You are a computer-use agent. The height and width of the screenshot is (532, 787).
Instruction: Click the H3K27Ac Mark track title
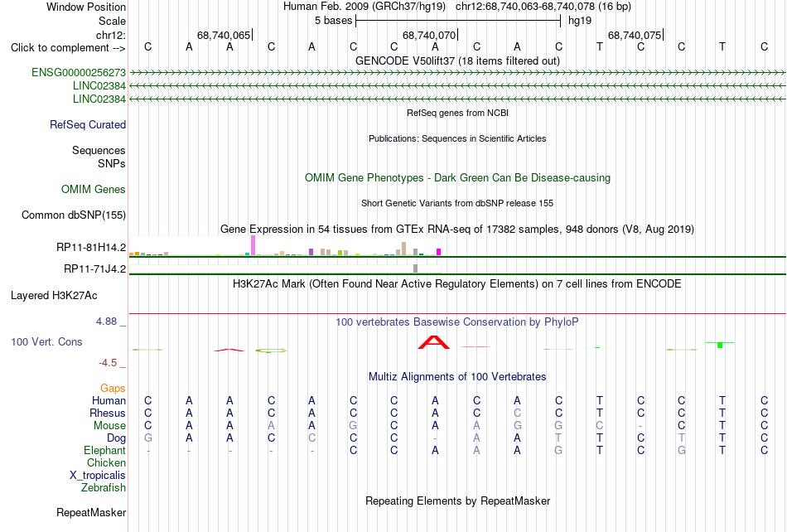point(457,284)
